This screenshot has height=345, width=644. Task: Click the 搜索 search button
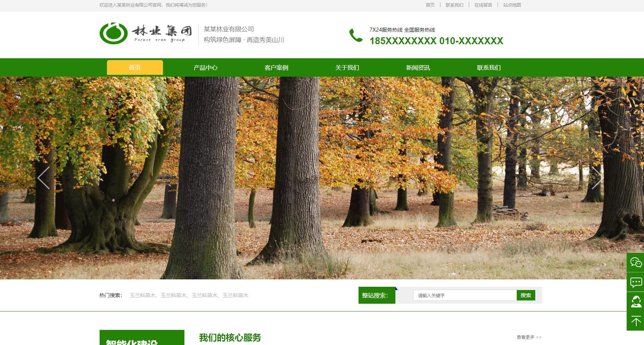pos(525,295)
